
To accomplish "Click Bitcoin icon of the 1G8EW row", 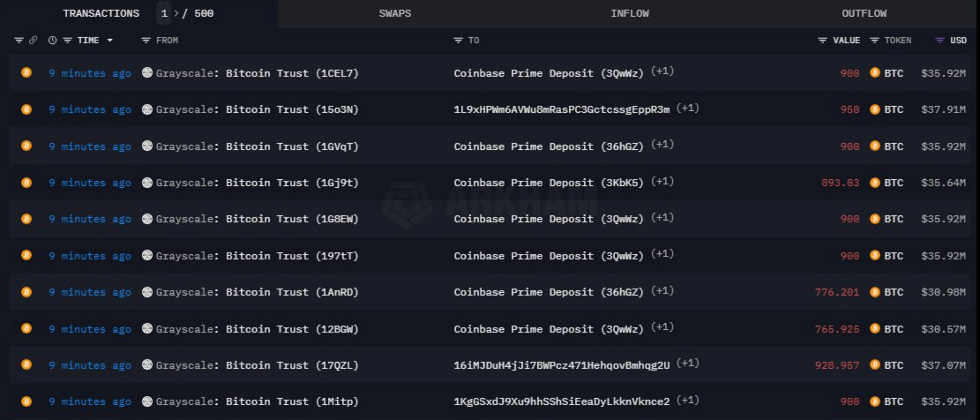I will pyautogui.click(x=26, y=219).
